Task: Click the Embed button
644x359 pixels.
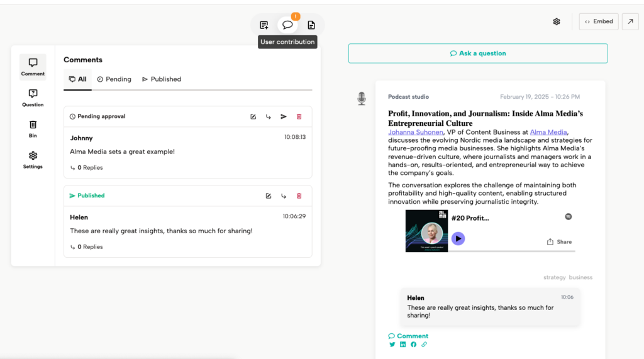Action: (x=599, y=22)
